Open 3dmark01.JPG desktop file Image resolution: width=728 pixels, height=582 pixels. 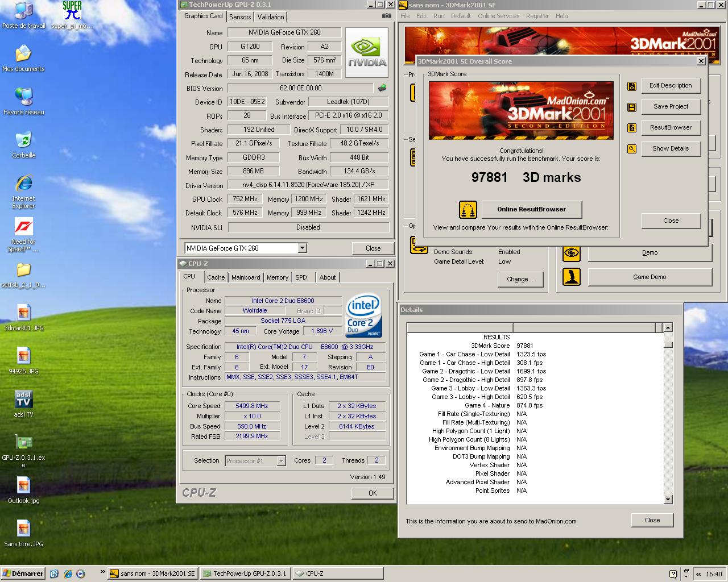point(23,318)
